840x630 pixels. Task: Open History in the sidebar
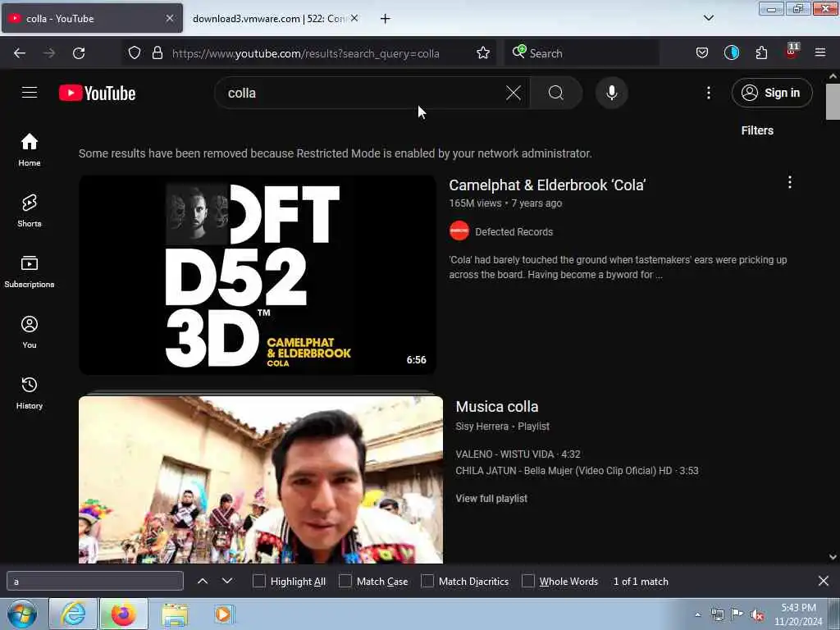[x=30, y=393]
